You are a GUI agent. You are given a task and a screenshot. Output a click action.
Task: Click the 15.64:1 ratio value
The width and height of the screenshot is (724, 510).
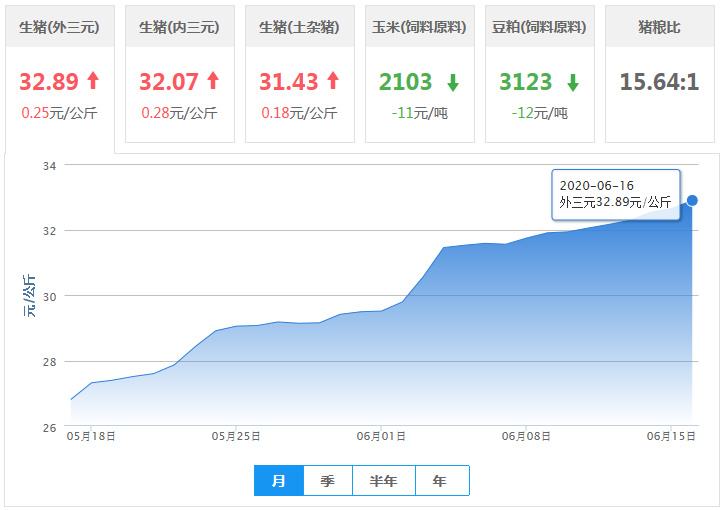[659, 81]
